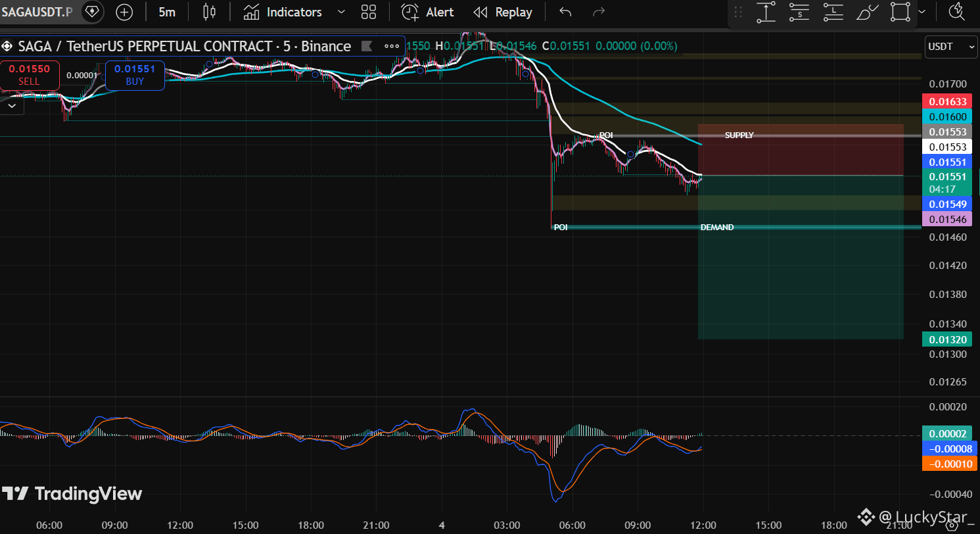The width and height of the screenshot is (980, 534).
Task: Click the DEMAND zone label
Action: [x=717, y=228]
